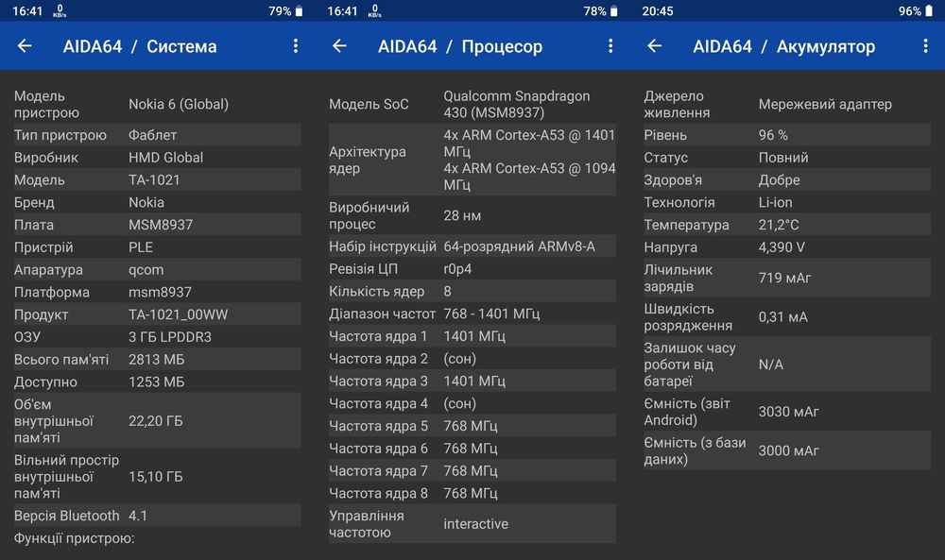Select the 'N/A' remaining battery time value
The image size is (945, 560).
tap(771, 365)
